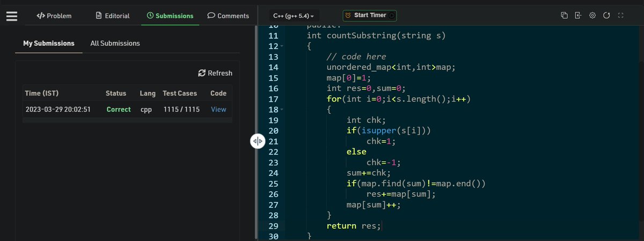Copy the editor code with copy icon
The height and width of the screenshot is (241, 644).
564,16
